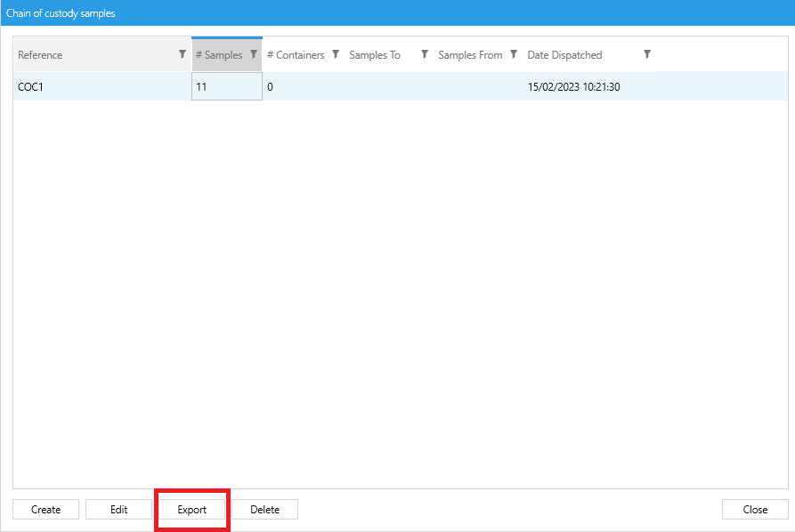Open the Samples From column filter icon
The width and height of the screenshot is (795, 532).
[x=514, y=54]
